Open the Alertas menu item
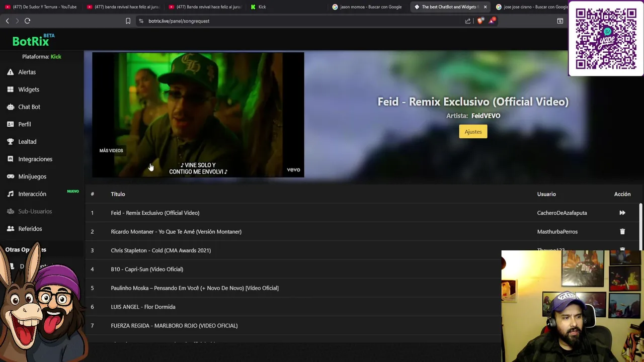644x362 pixels. pyautogui.click(x=27, y=72)
